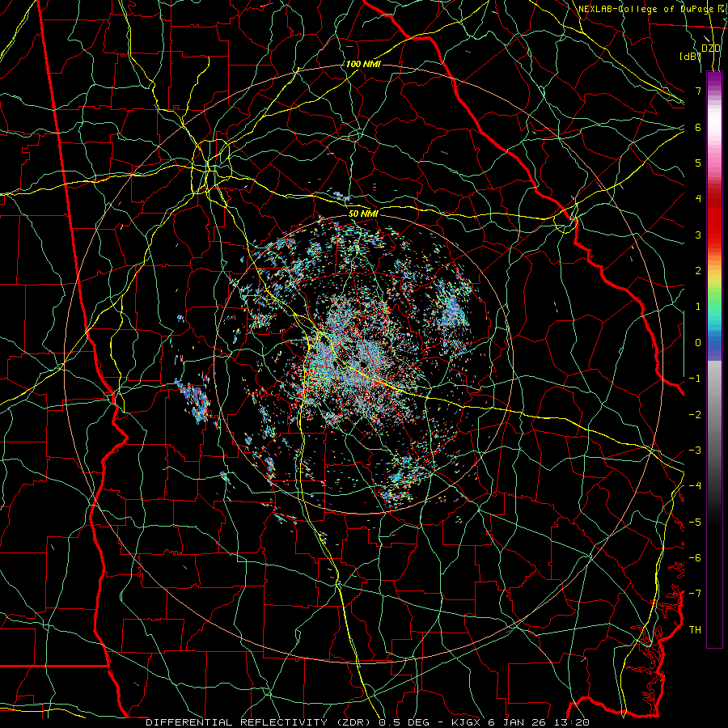
Task: Click the "-3" tick label on color scale
Action: (695, 451)
